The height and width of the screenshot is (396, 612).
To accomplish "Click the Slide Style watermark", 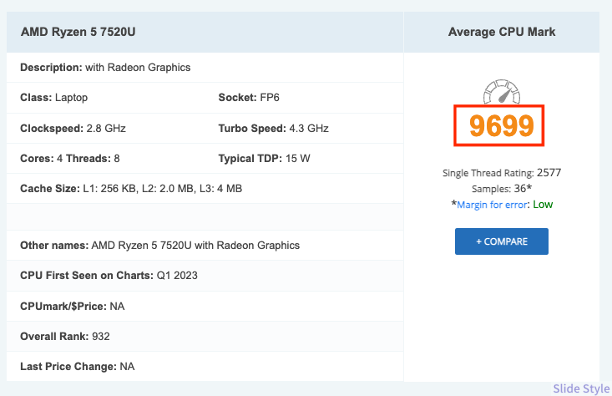I will [581, 389].
